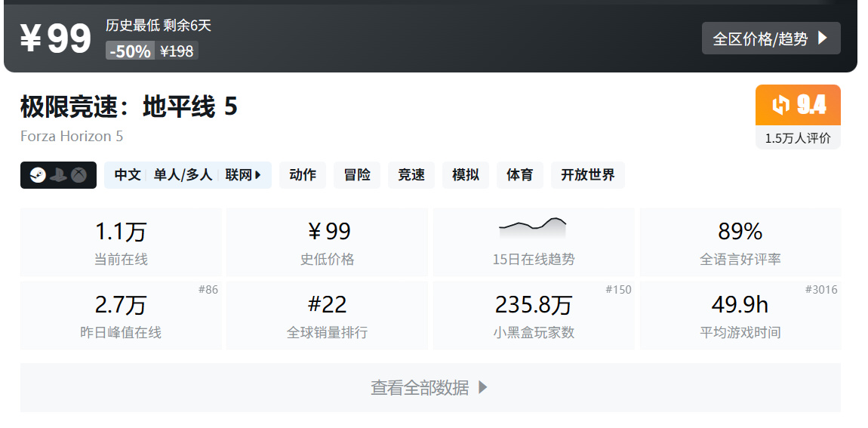Open the 全区价格/趋势 price trend button
The image size is (868, 428).
click(x=771, y=38)
